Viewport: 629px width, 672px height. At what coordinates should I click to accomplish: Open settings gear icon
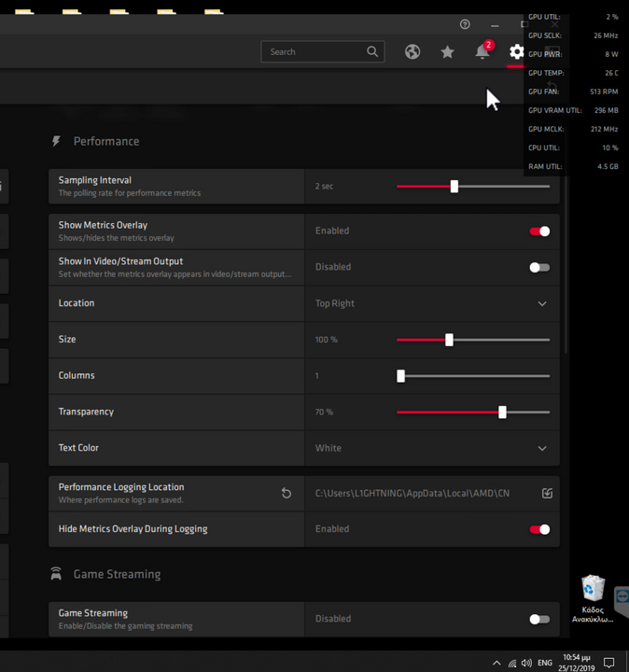(x=517, y=52)
